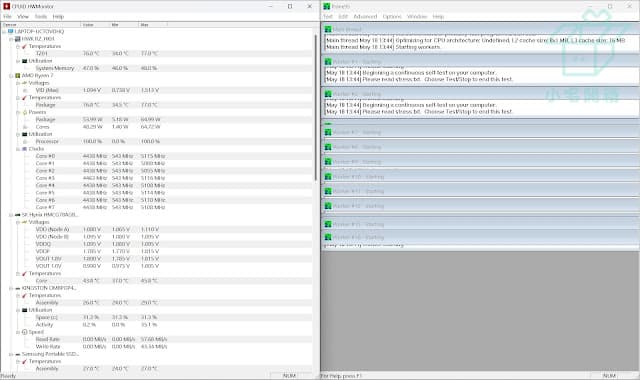The height and width of the screenshot is (380, 640).
Task: Click the Powers flame icon
Action: tap(24, 112)
